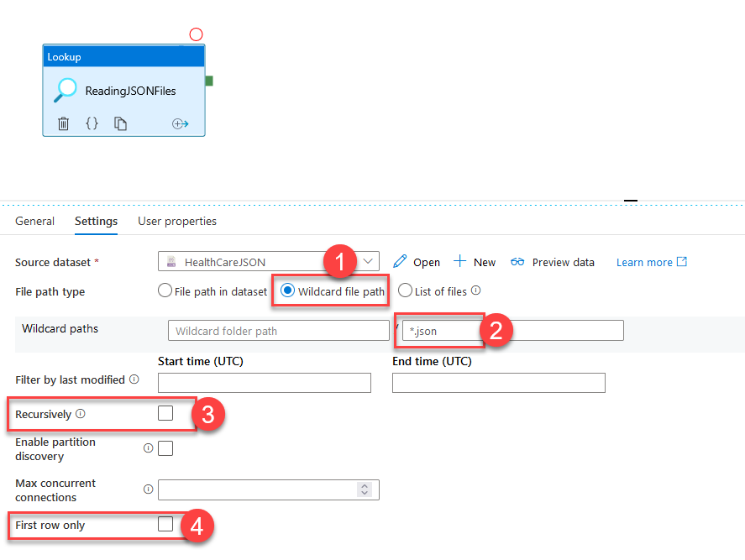This screenshot has width=745, height=560.
Task: Enable the Recursively checkbox
Action: pyautogui.click(x=165, y=413)
